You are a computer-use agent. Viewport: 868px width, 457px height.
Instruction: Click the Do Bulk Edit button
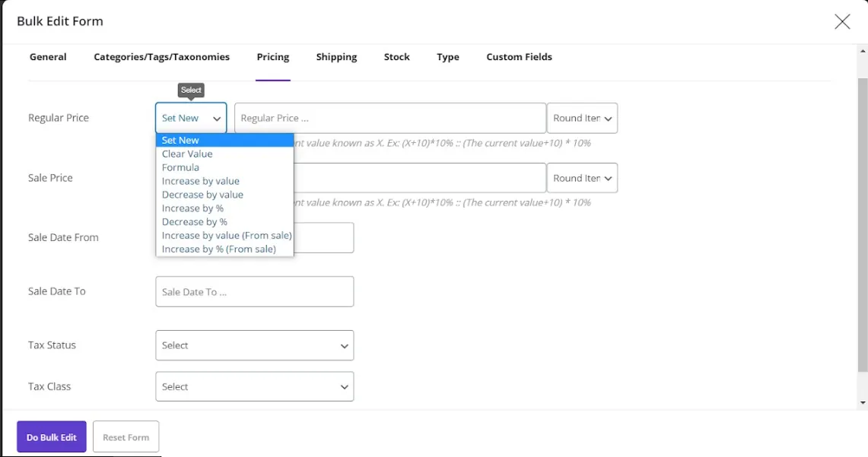50,436
